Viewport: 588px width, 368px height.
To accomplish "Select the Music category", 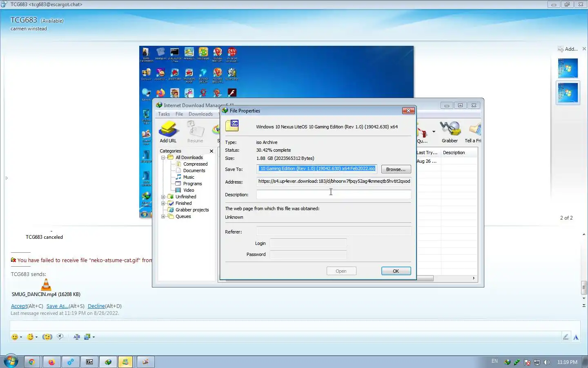I will (189, 177).
